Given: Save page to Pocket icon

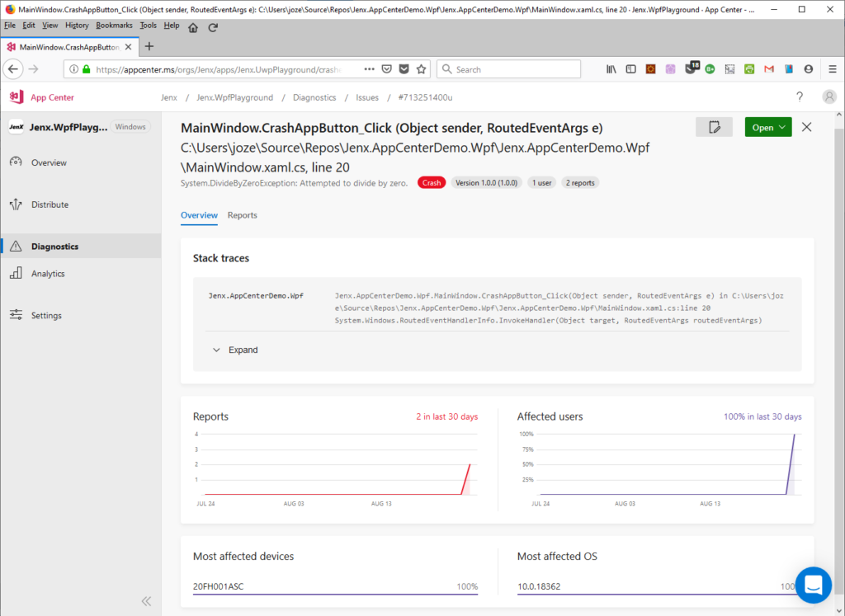Looking at the screenshot, I should click(404, 69).
